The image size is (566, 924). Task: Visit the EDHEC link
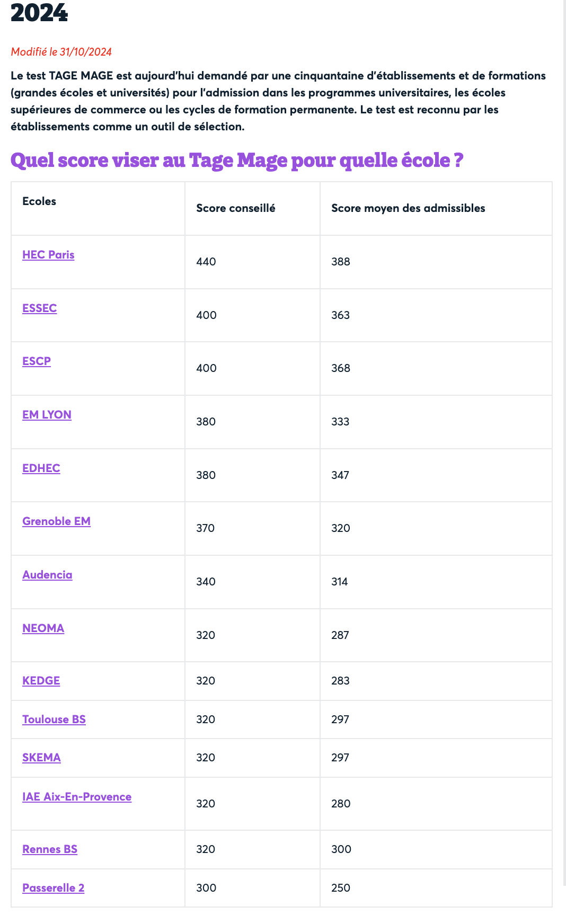pyautogui.click(x=41, y=468)
